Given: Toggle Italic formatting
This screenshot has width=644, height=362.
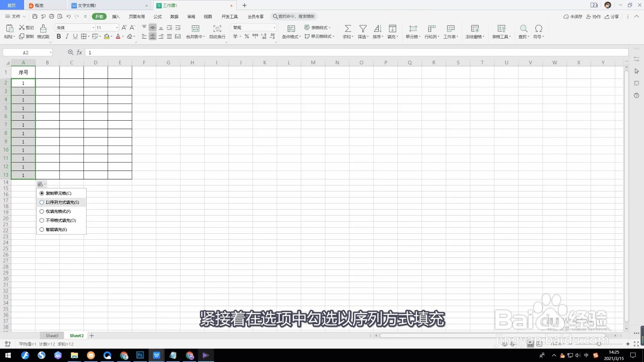Looking at the screenshot, I should tap(67, 36).
